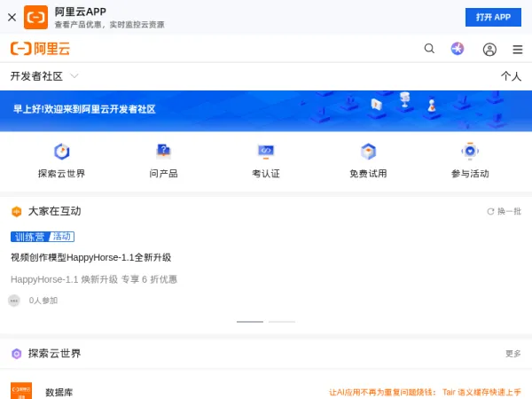532x399 pixels.
Task: Click the chevron beside 开发者社区
Action: point(74,76)
